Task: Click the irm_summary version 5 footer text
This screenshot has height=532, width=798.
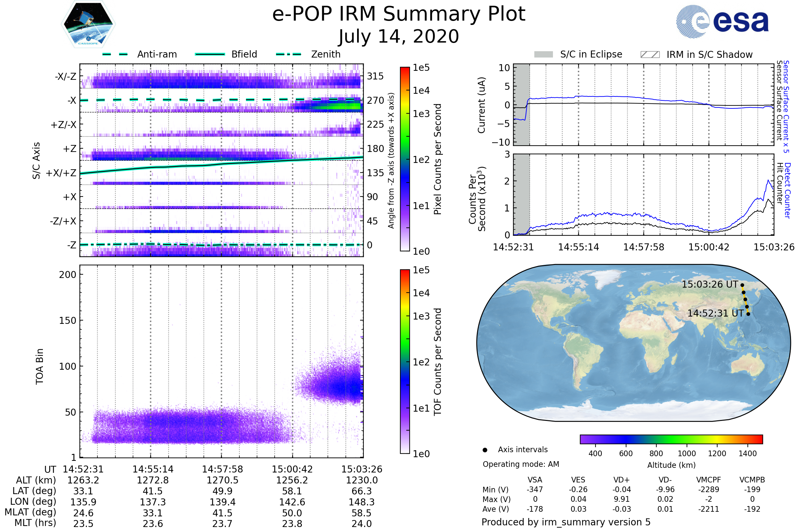Action: point(566,522)
